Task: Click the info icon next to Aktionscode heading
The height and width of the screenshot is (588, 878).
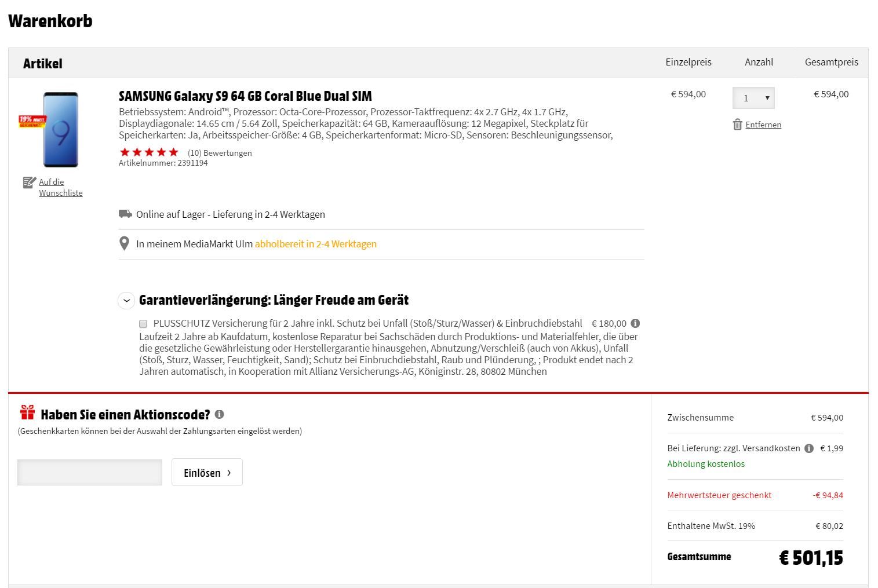Action: (219, 414)
